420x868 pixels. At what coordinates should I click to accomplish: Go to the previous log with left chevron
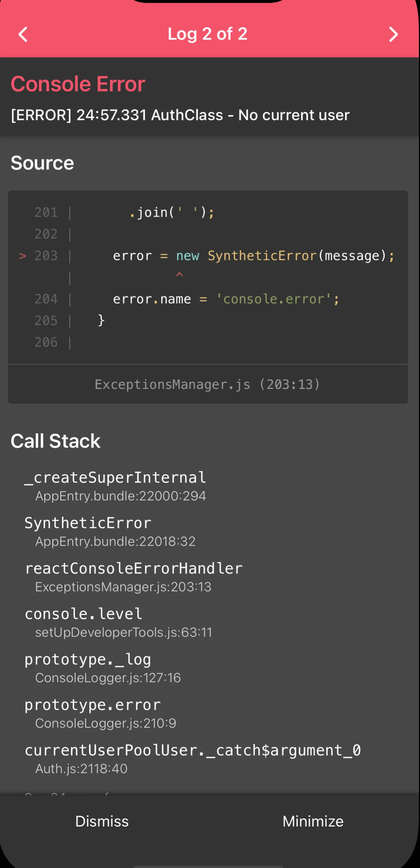click(23, 35)
